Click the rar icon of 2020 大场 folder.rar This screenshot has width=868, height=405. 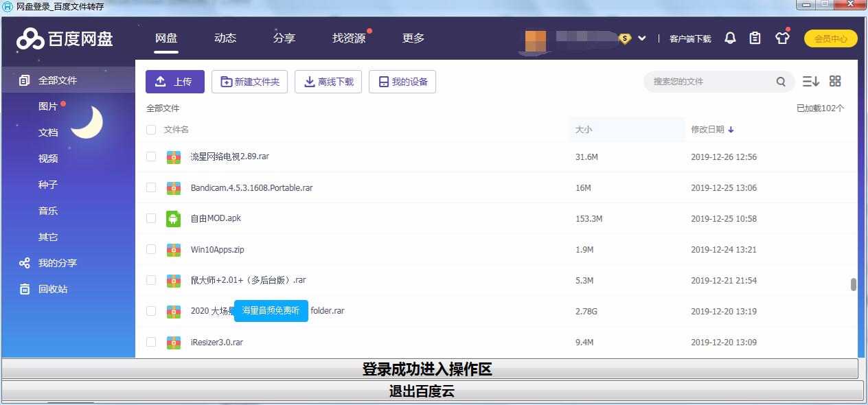click(173, 311)
